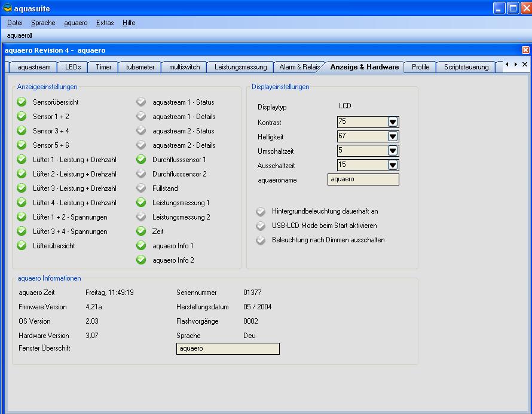This screenshot has width=532, height=414.
Task: Open the Extras menu
Action: click(105, 23)
